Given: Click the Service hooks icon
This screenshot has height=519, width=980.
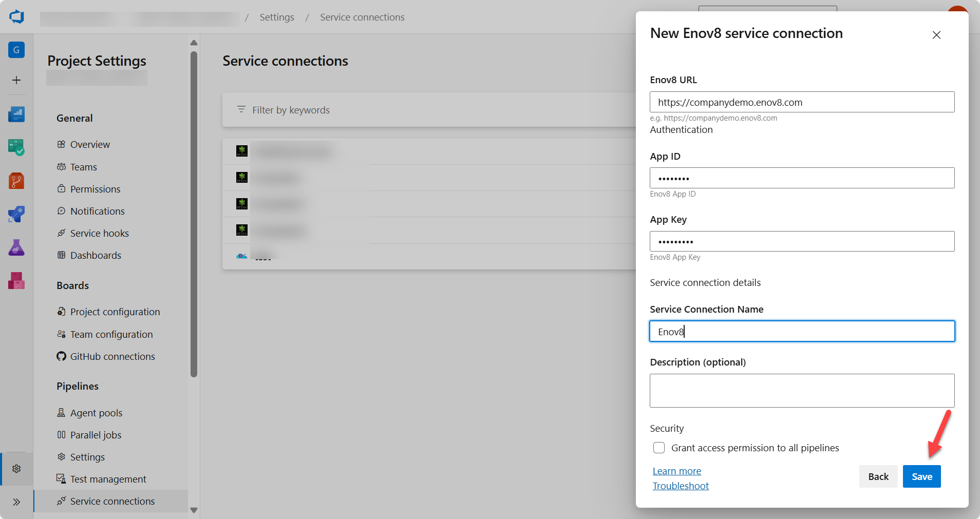Looking at the screenshot, I should tap(61, 233).
